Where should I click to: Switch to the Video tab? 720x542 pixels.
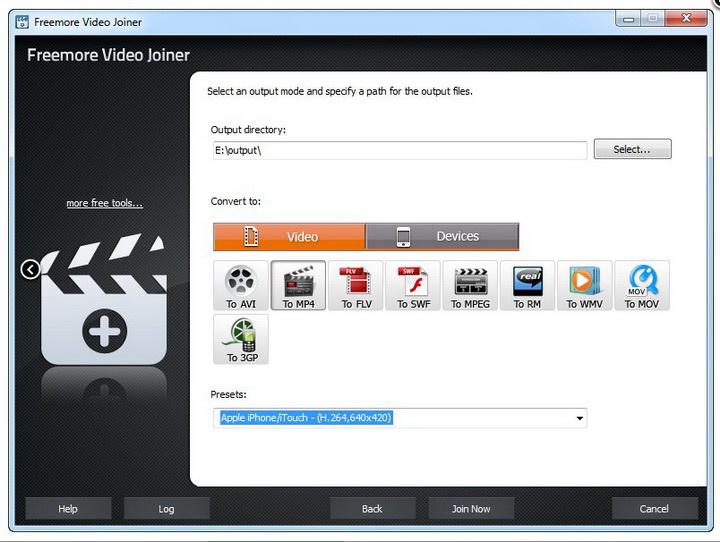point(289,237)
